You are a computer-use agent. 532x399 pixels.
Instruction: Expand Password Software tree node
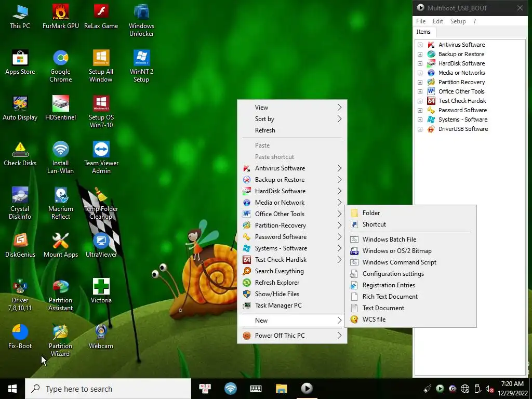pos(420,110)
